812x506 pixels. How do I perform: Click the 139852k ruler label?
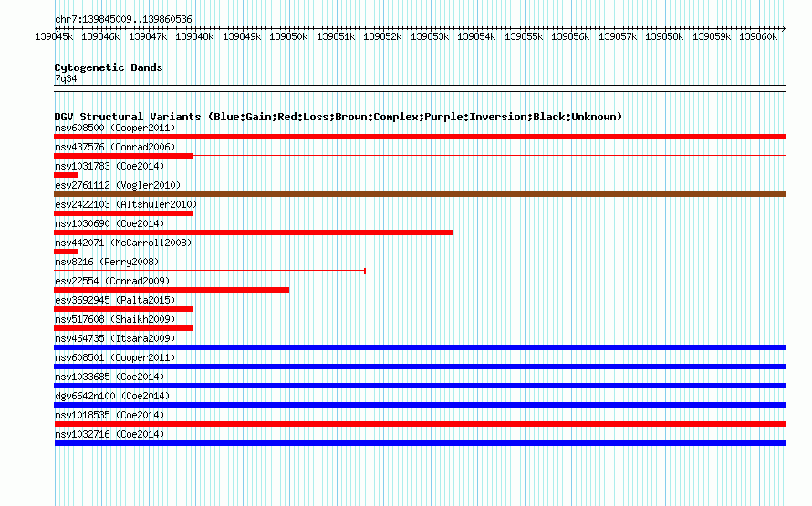coord(382,36)
